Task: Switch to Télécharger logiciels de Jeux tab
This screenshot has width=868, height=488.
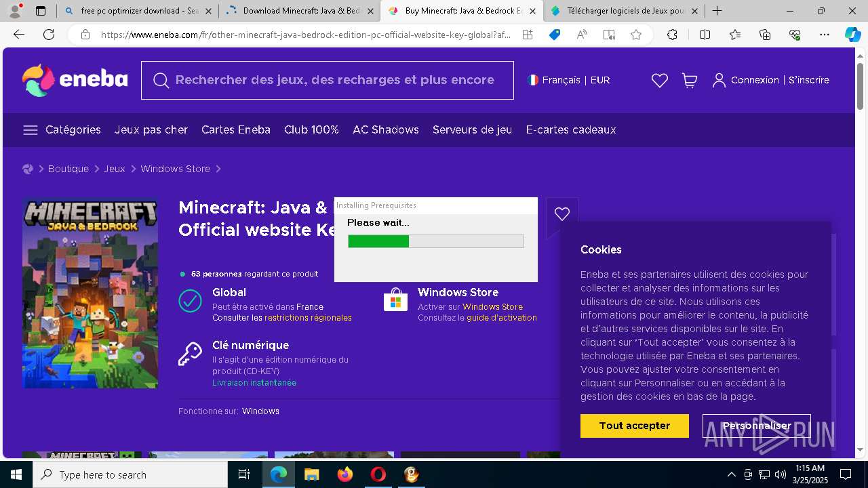Action: coord(623,11)
